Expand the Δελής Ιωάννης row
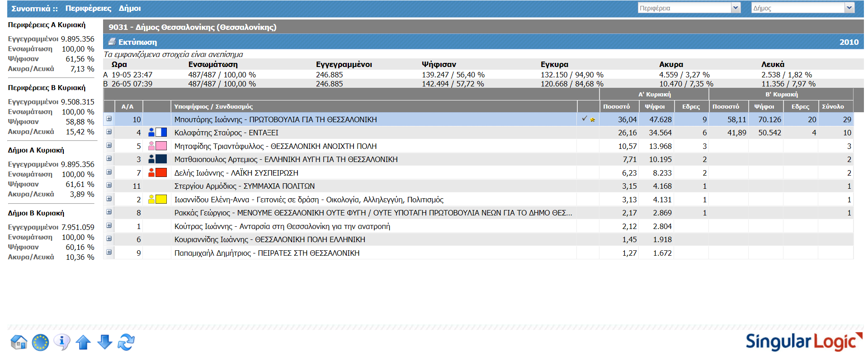 coord(109,172)
